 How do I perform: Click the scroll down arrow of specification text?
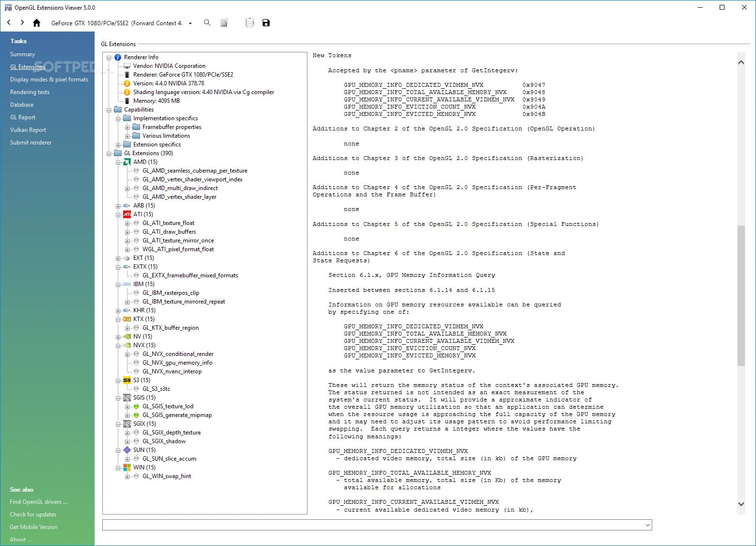[x=740, y=504]
